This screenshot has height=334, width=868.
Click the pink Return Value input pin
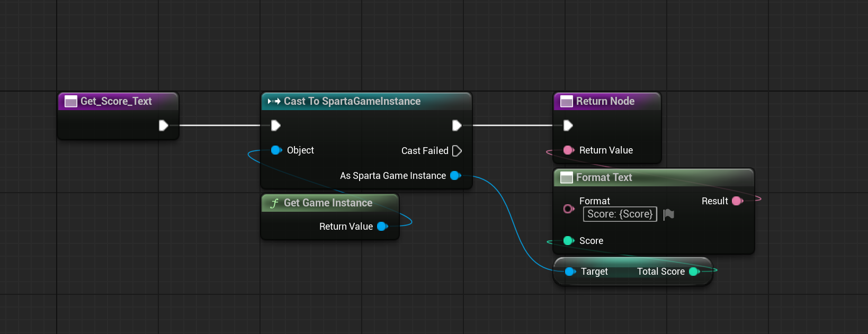point(568,150)
